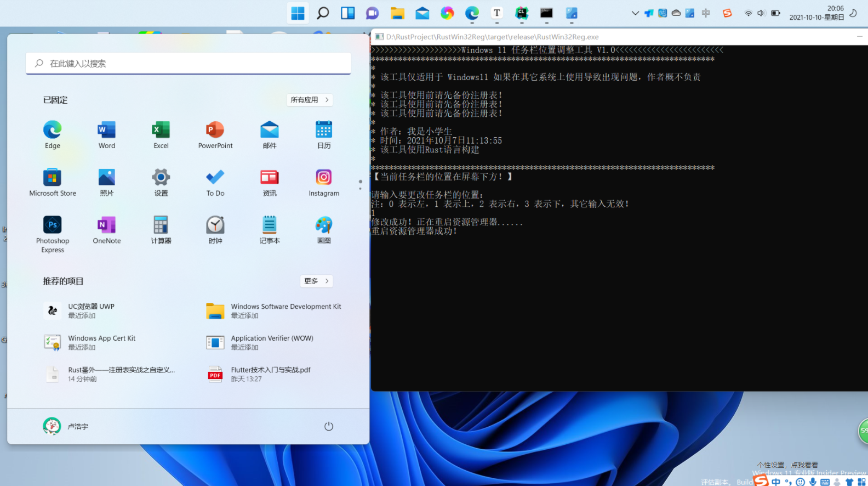
Task: Click the RustWin32Reg.exe console title bar
Action: point(619,37)
